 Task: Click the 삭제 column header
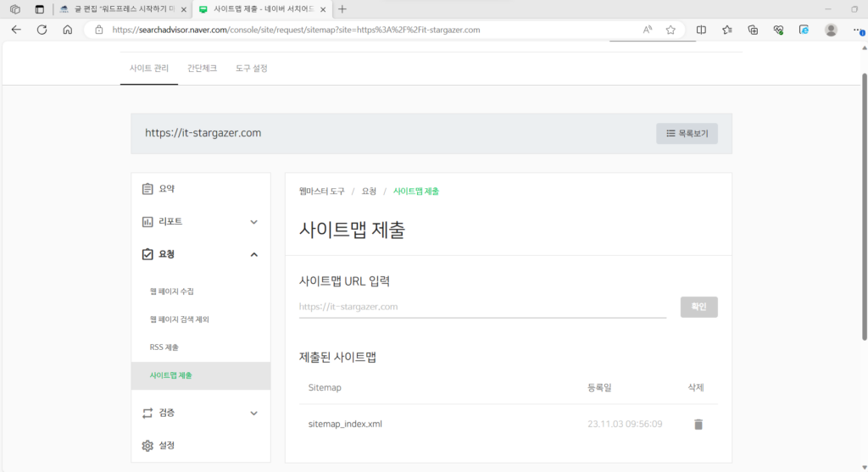coord(695,388)
